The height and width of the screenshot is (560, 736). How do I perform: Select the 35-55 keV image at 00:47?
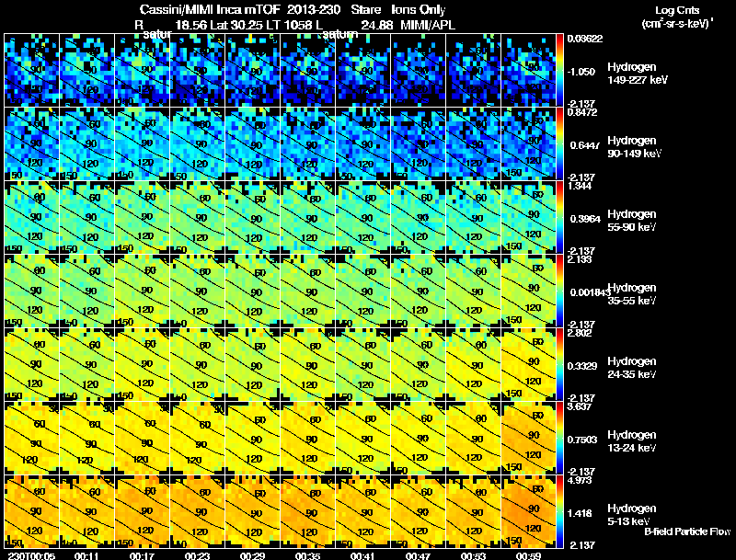click(x=419, y=291)
